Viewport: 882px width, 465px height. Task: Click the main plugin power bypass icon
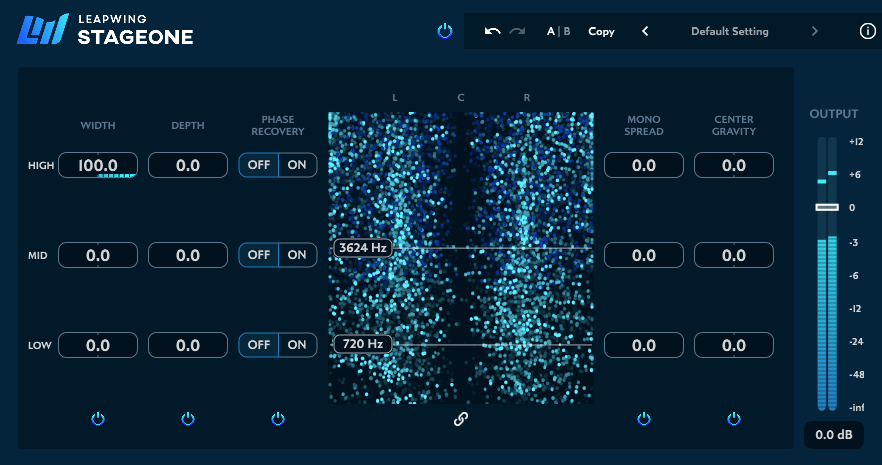[x=445, y=31]
